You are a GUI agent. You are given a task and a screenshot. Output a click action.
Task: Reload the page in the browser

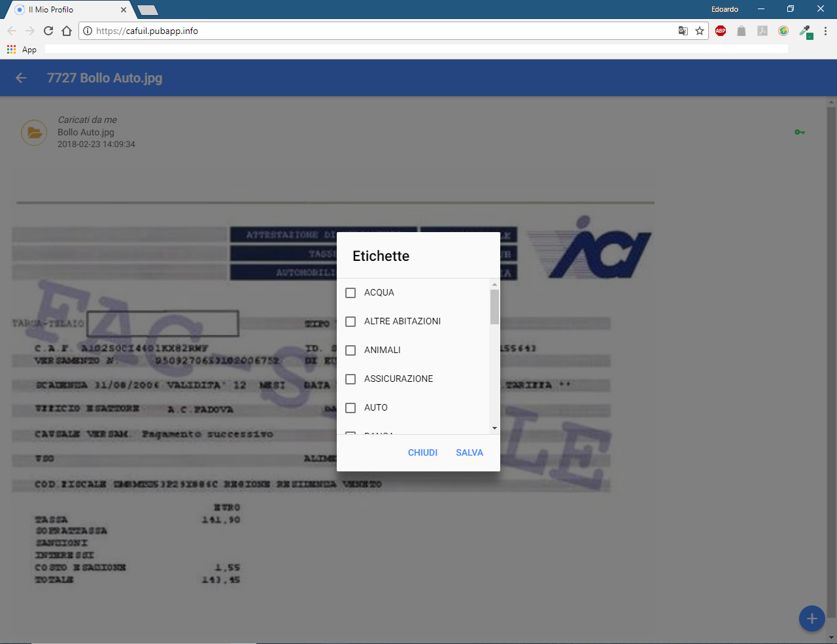48,31
